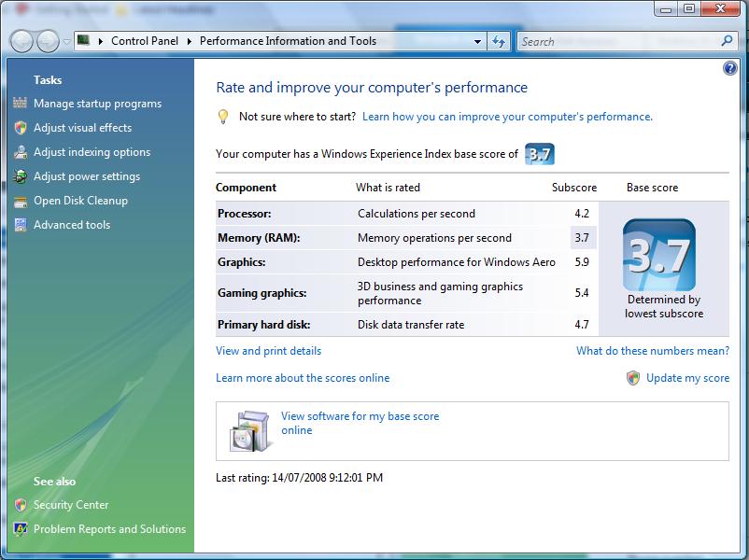The height and width of the screenshot is (560, 749).
Task: Expand the arrow before Control Panel breadcrumb
Action: tap(101, 42)
